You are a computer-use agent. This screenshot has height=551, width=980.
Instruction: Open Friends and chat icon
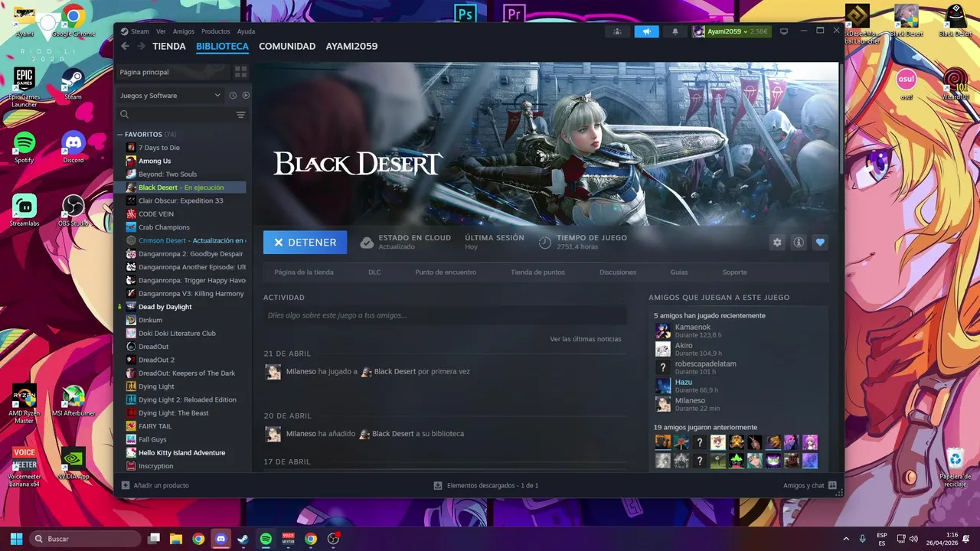tap(832, 485)
